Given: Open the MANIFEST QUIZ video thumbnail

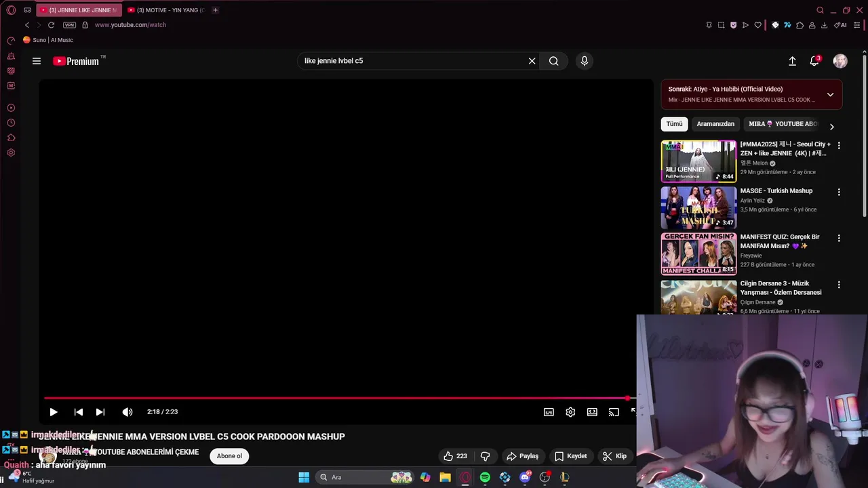Looking at the screenshot, I should pos(698,253).
